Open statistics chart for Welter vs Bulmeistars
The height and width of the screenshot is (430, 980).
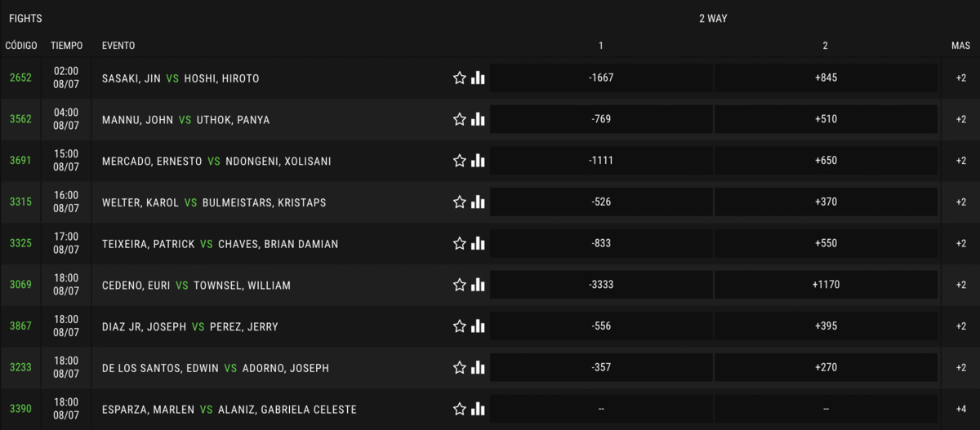479,202
